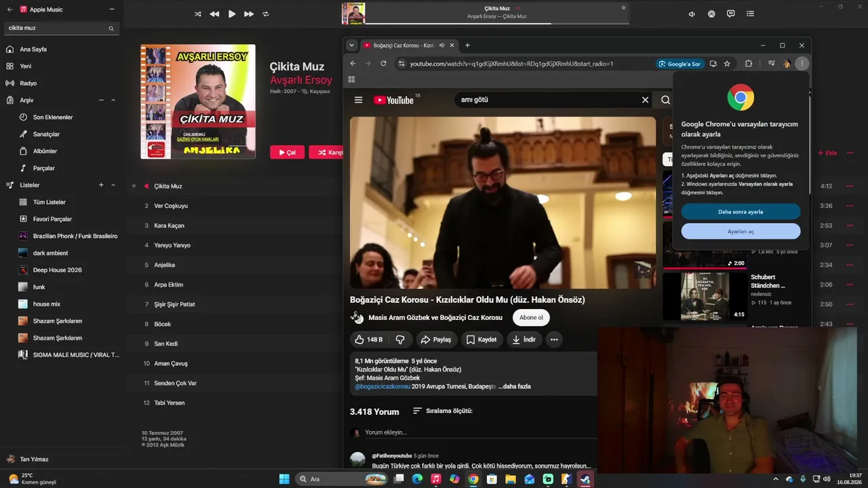
Task: Open Windows Start menu on taskbar
Action: [x=284, y=479]
